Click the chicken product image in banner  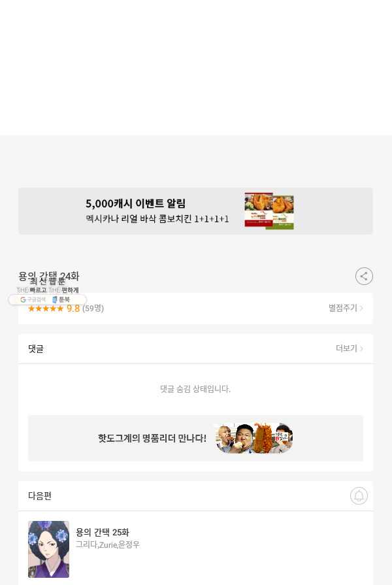point(269,210)
